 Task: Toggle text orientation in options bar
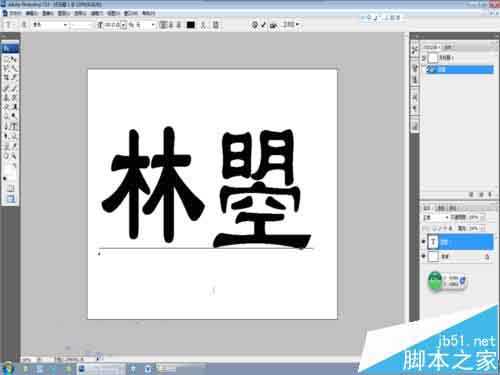[x=24, y=25]
